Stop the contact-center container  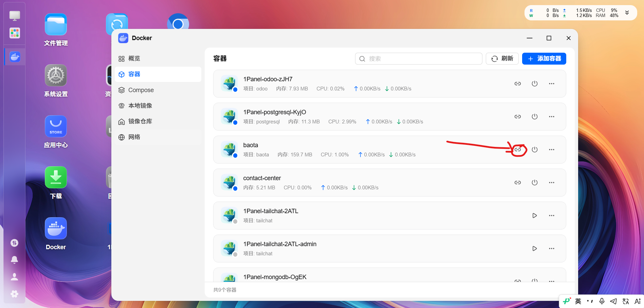coord(534,183)
